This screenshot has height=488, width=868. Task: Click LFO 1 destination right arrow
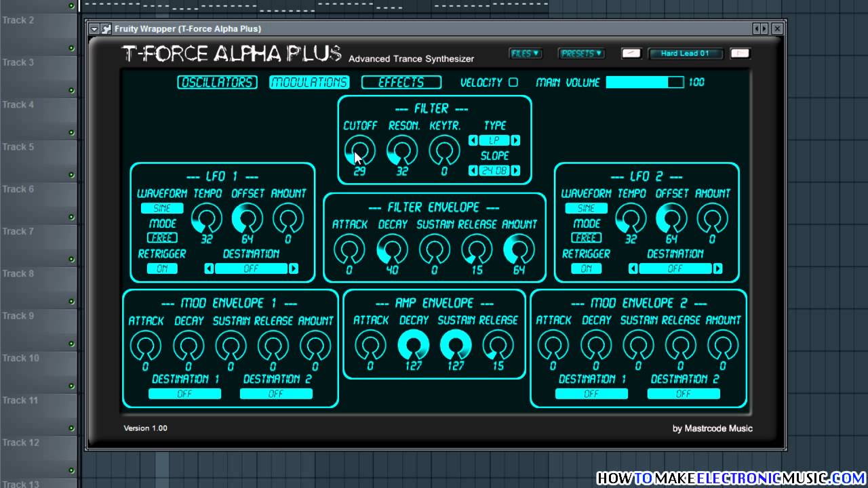click(293, 268)
